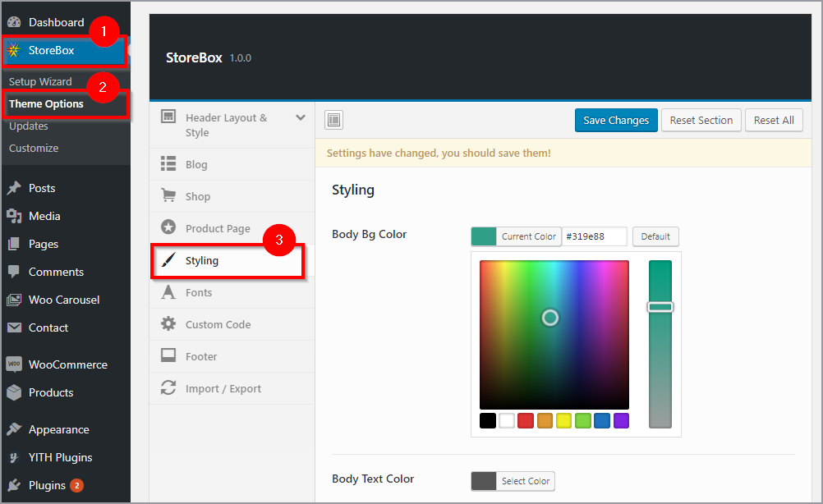This screenshot has width=823, height=504.
Task: Click the Save Changes button
Action: click(616, 120)
